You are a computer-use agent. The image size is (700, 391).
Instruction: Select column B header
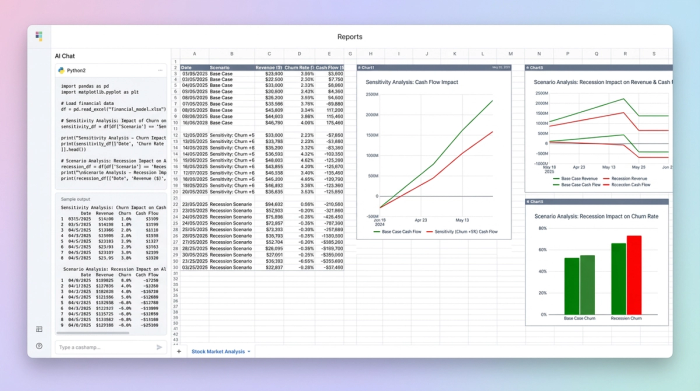231,54
